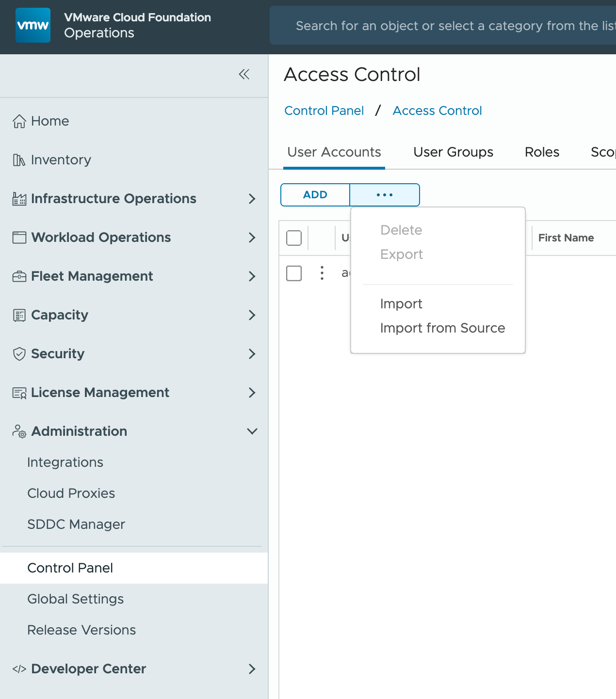The width and height of the screenshot is (616, 699).
Task: Click the Developer Center code icon
Action: 19,669
